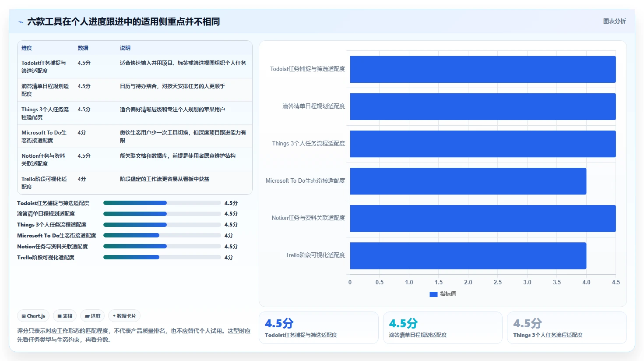Image resolution: width=644 pixels, height=361 pixels.
Task: Click the Microsoft To Do progress bar
Action: [x=162, y=235]
